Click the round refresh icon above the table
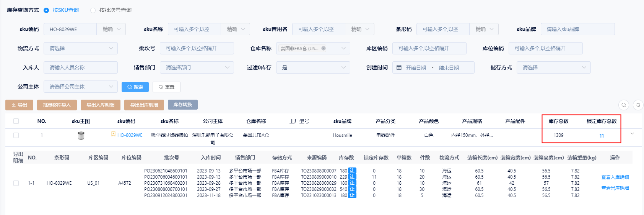 coord(638,105)
